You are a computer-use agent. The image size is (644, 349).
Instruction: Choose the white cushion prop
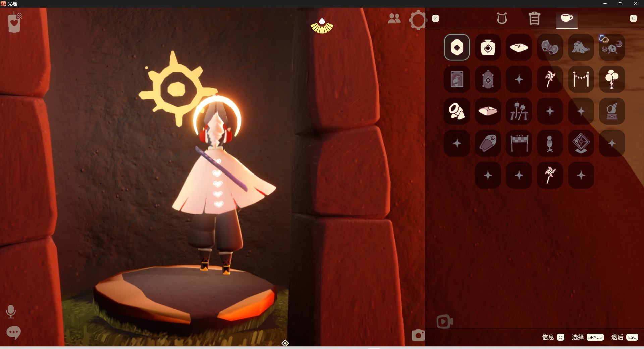[519, 47]
